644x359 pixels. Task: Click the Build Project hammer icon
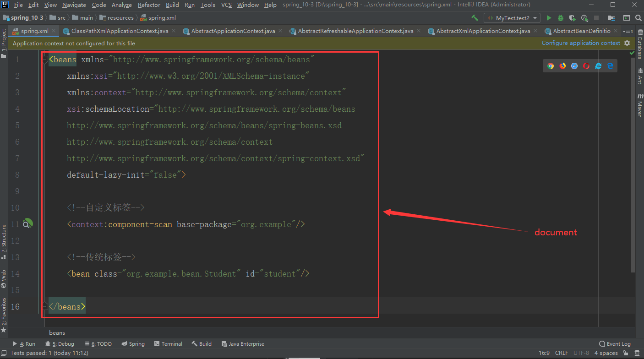(475, 18)
